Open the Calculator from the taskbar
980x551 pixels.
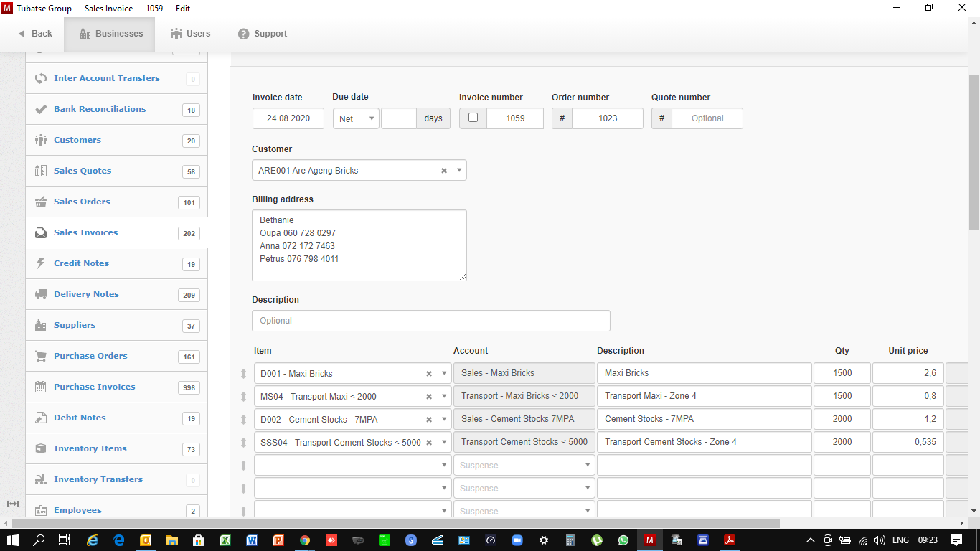click(570, 540)
